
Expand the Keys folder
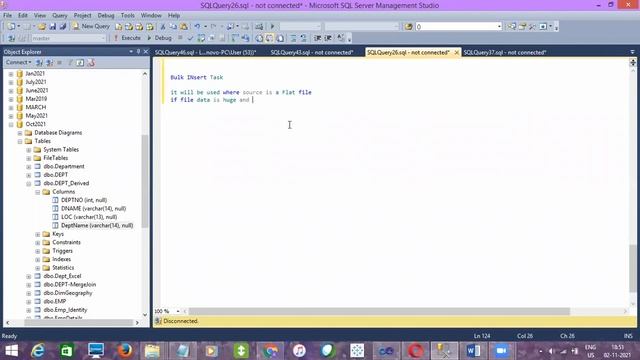tap(38, 234)
